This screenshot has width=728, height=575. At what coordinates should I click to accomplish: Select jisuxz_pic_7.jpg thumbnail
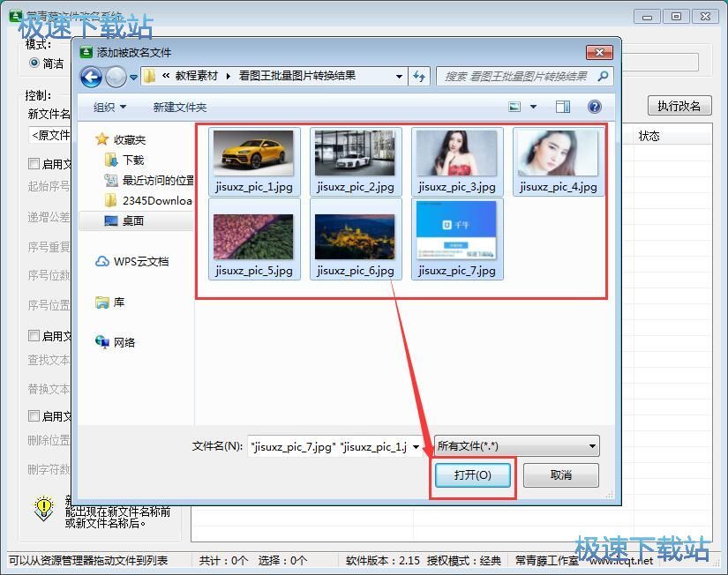click(x=457, y=240)
